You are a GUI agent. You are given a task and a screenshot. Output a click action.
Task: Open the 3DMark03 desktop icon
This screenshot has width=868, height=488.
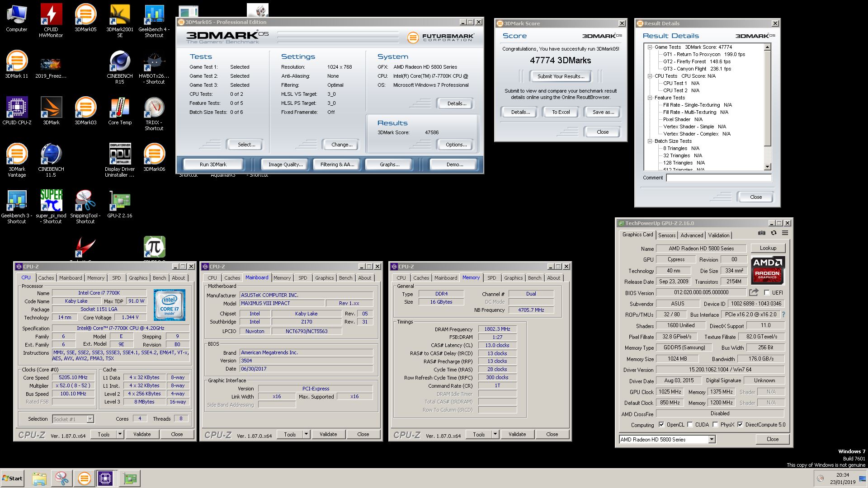click(85, 111)
